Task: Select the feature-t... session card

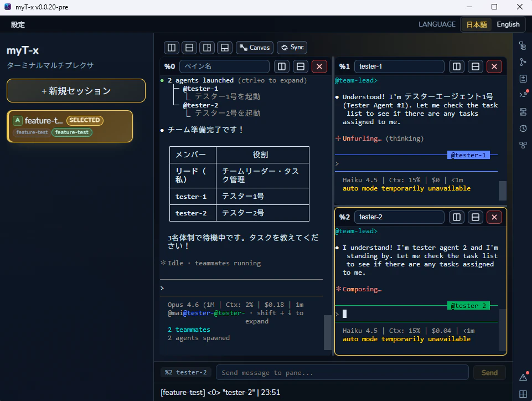Action: tap(70, 126)
